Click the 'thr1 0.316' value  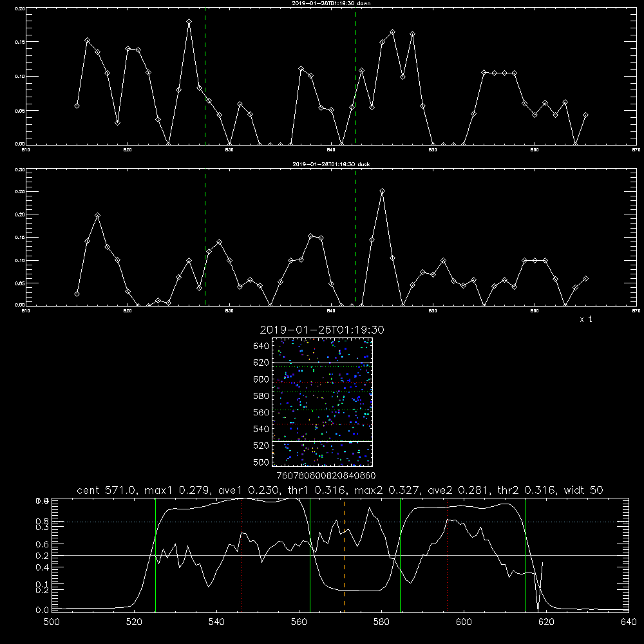pos(317,490)
